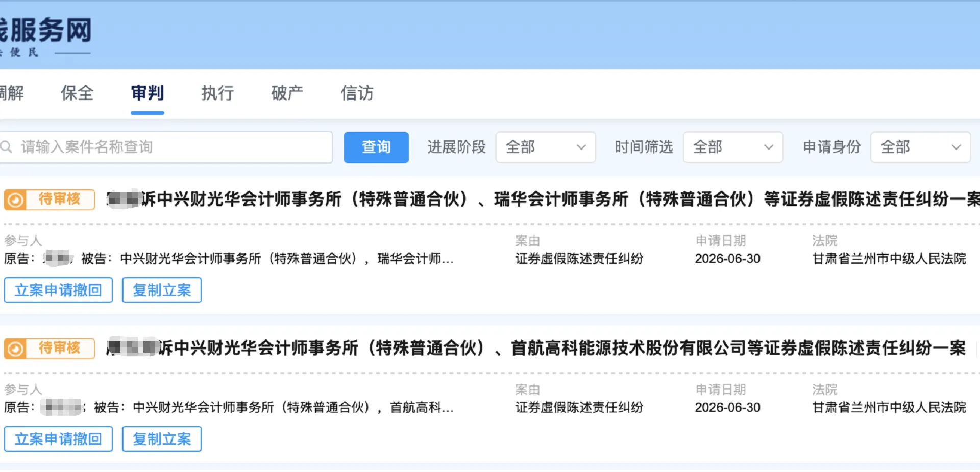The image size is (980, 472).
Task: Switch to the 执行 tab
Action: tap(217, 93)
